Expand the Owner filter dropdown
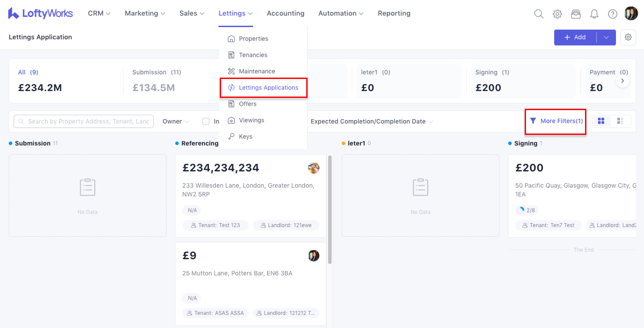Screen dimensions: 644x328 click(x=175, y=121)
